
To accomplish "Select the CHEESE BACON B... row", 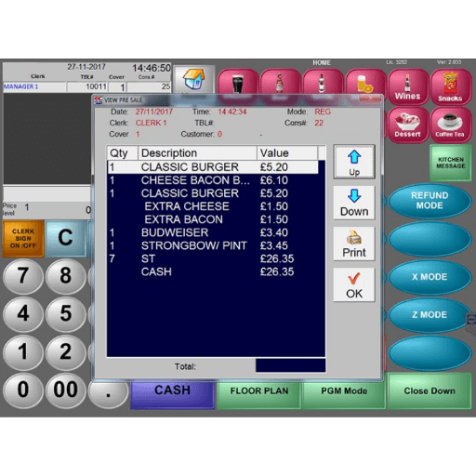I will 213,180.
